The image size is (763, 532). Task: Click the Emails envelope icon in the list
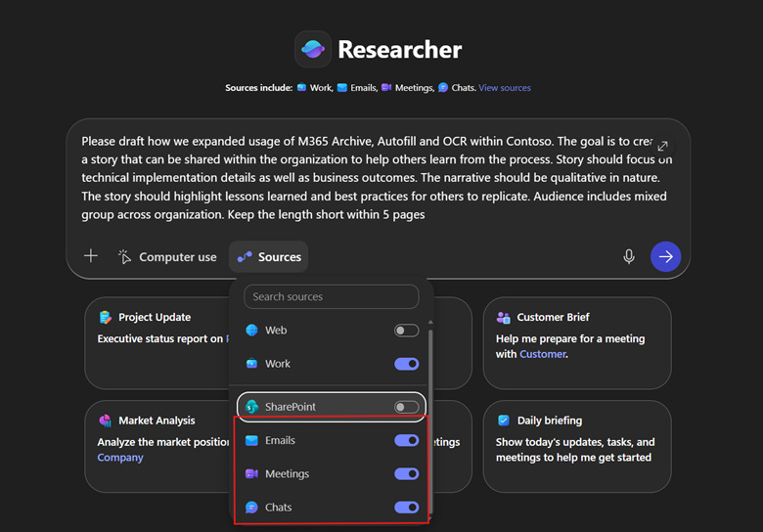[x=251, y=441]
